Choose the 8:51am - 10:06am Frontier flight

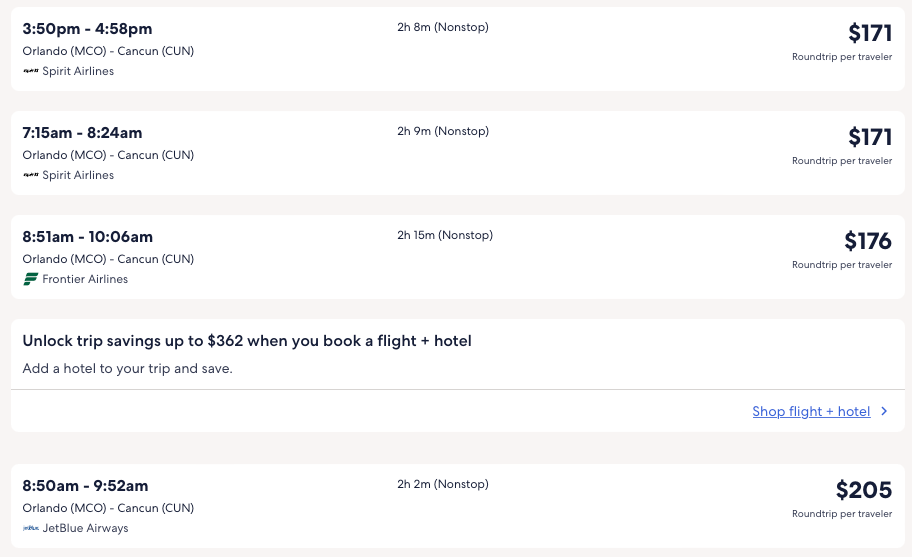(x=87, y=237)
